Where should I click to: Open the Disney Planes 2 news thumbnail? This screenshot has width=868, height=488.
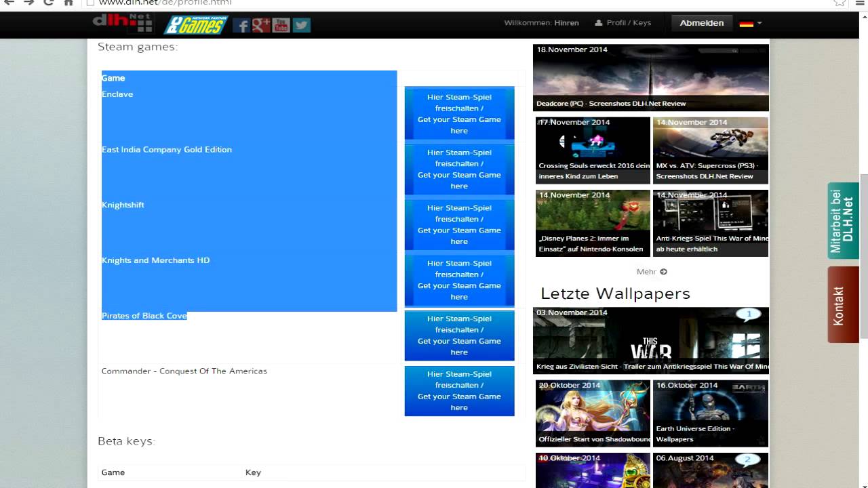593,223
